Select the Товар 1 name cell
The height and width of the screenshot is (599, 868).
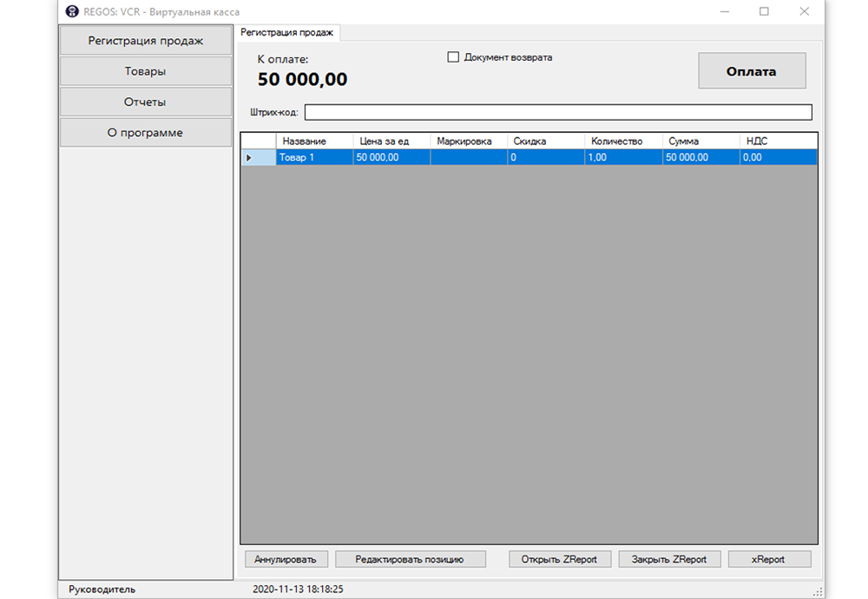click(x=314, y=157)
